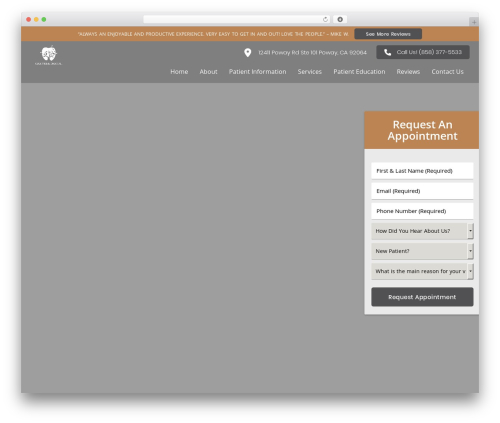This screenshot has width=500, height=423.
Task: Focus the Phone Number (Required) field
Action: (422, 211)
